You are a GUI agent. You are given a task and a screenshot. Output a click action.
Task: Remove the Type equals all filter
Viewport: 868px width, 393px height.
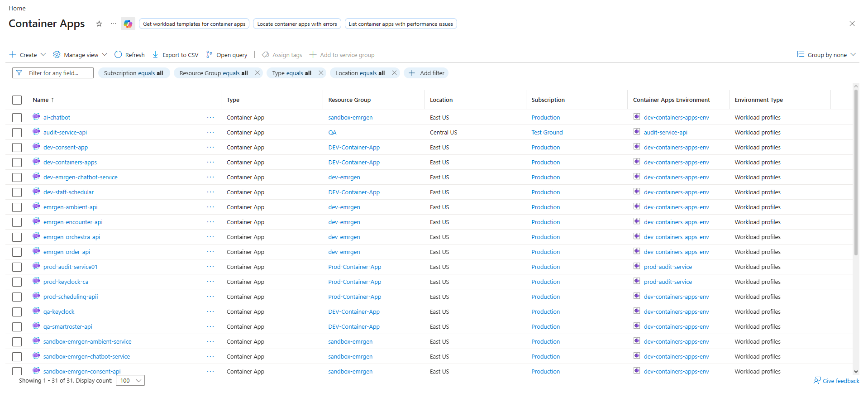tap(321, 73)
